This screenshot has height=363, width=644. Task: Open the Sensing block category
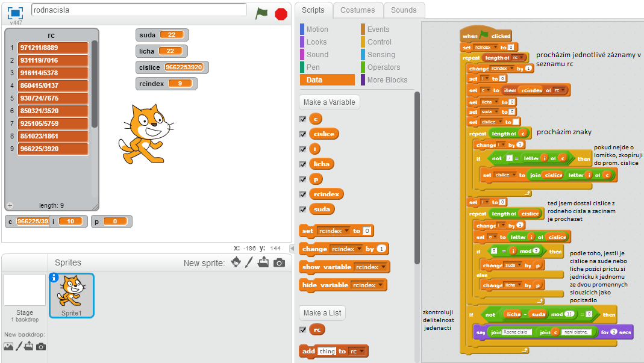pyautogui.click(x=381, y=55)
